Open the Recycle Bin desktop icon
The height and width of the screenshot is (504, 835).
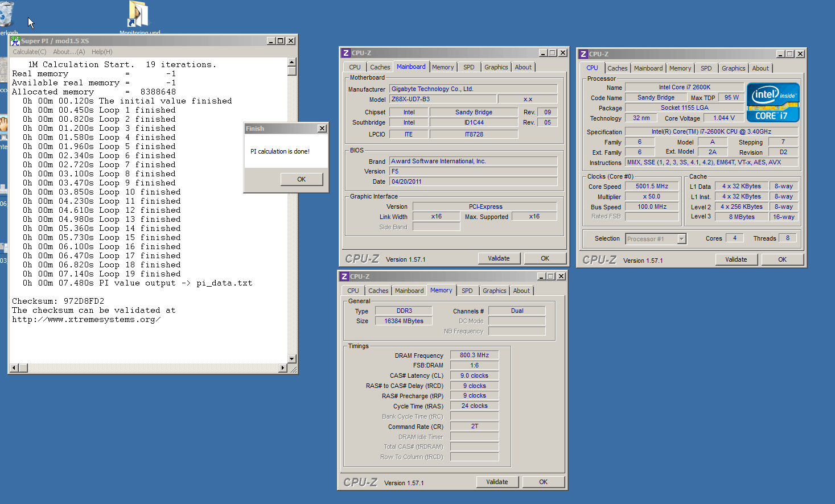tap(6, 14)
